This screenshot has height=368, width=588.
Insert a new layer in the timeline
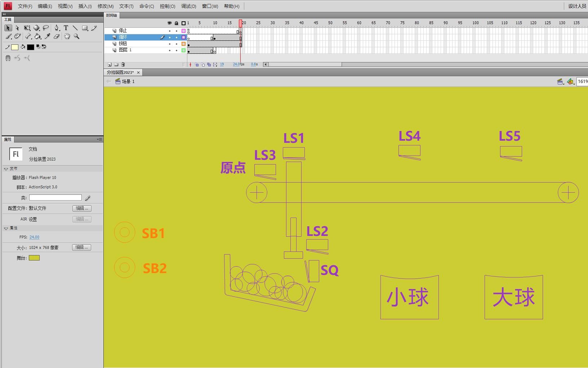pyautogui.click(x=110, y=64)
